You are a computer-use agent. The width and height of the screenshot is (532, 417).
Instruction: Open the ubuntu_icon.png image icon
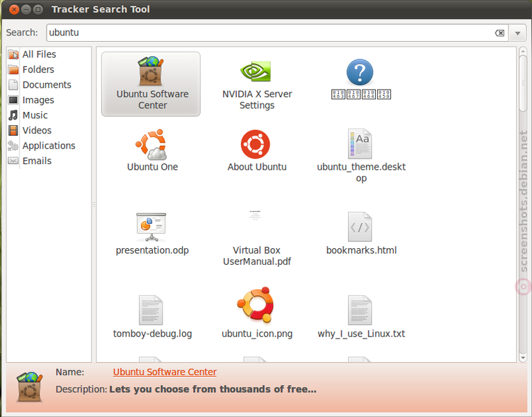(256, 305)
